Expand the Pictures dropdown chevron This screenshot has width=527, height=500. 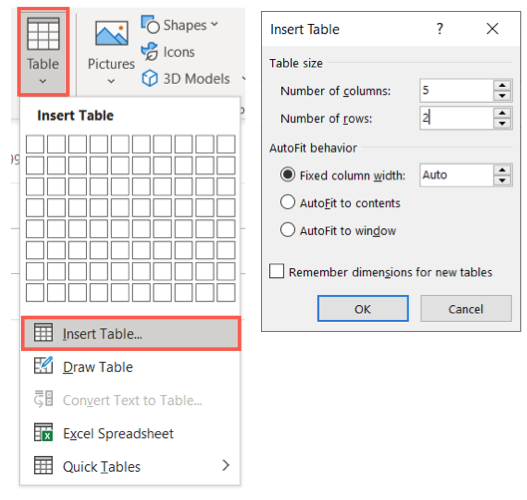coord(111,81)
